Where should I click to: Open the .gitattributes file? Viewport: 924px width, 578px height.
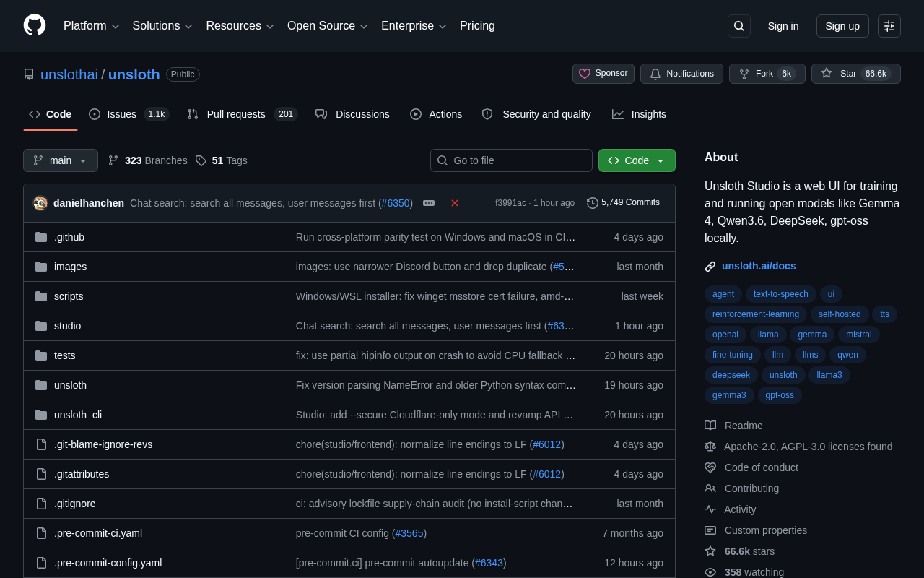82,474
